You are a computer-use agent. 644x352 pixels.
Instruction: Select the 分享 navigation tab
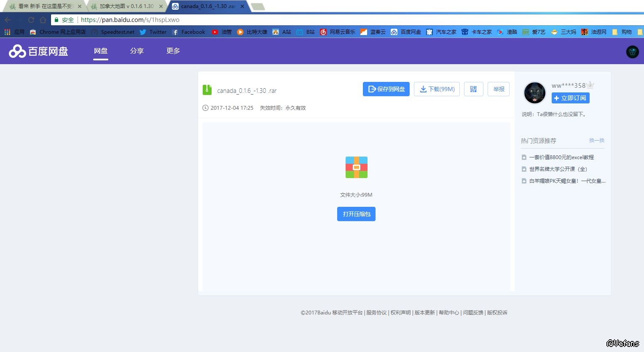click(x=137, y=51)
